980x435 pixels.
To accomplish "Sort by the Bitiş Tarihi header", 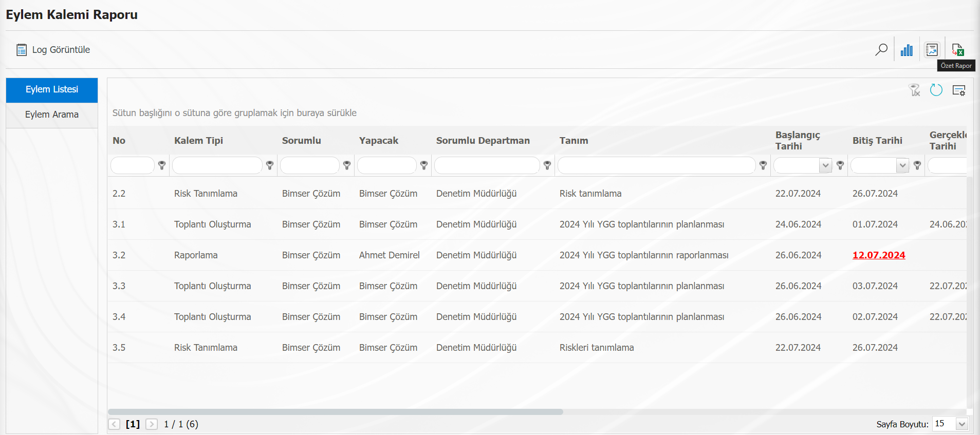I will pyautogui.click(x=877, y=141).
